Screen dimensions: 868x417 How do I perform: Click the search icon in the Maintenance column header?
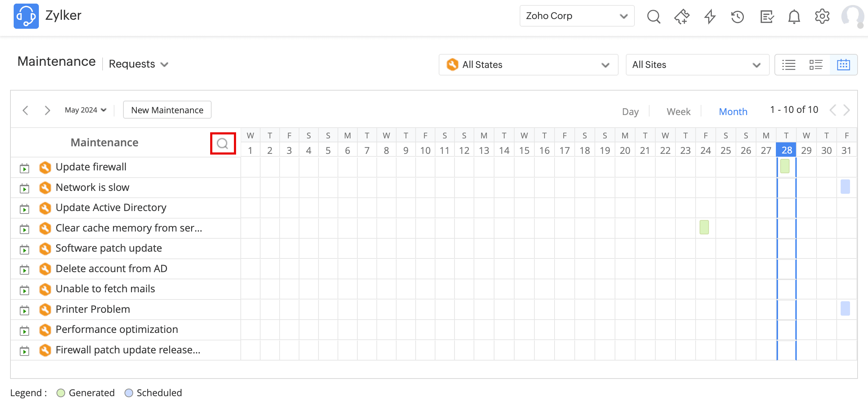(x=222, y=143)
